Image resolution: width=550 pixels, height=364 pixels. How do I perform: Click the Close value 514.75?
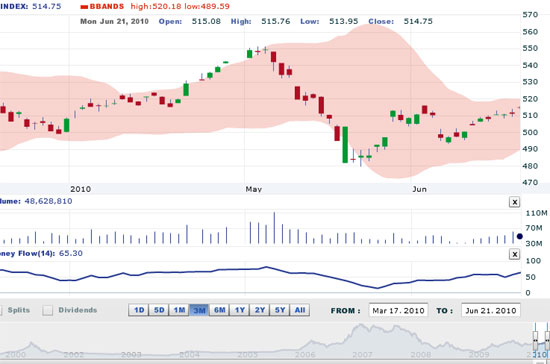point(418,21)
